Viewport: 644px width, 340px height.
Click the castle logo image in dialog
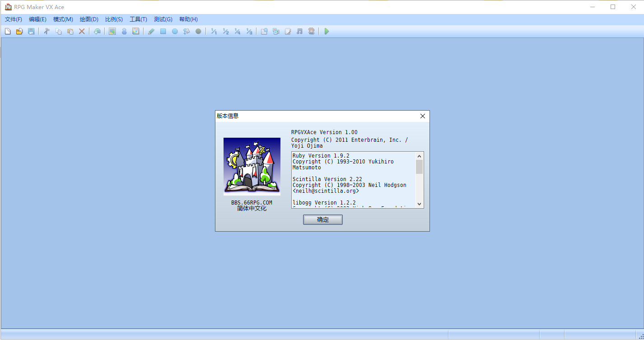pos(252,167)
